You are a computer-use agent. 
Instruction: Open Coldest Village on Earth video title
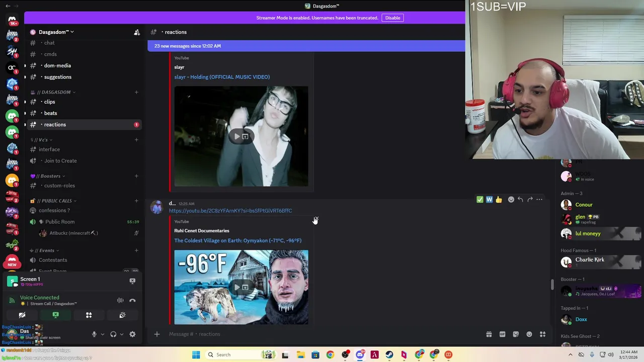pos(238,240)
